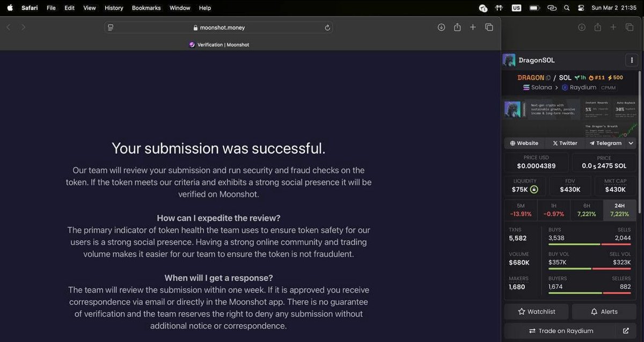Enable Alerts for DragonSOL
Viewport: 644px width, 342px height.
point(604,311)
